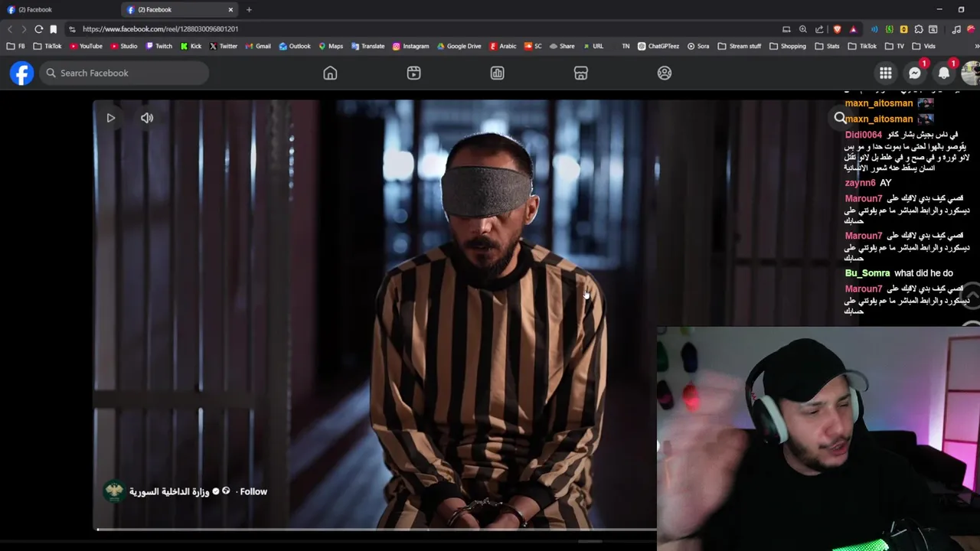Viewport: 980px width, 551px height.
Task: Open a new browser tab
Action: point(249,10)
